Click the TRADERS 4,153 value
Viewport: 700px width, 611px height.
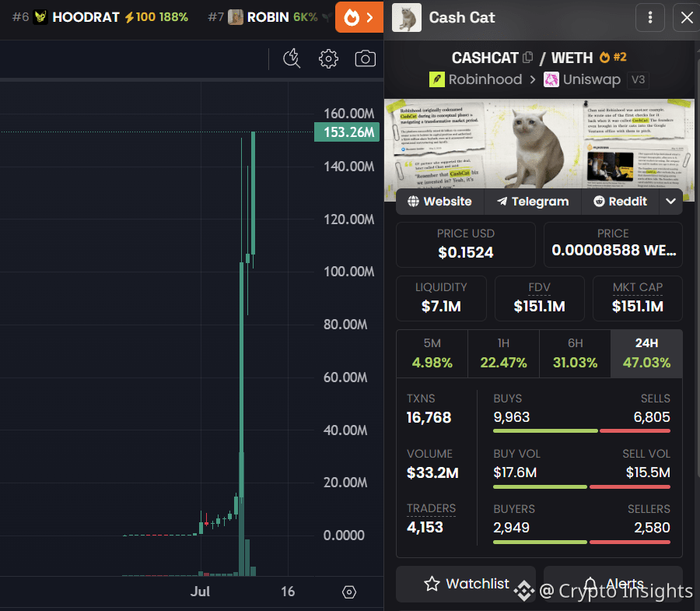point(425,528)
